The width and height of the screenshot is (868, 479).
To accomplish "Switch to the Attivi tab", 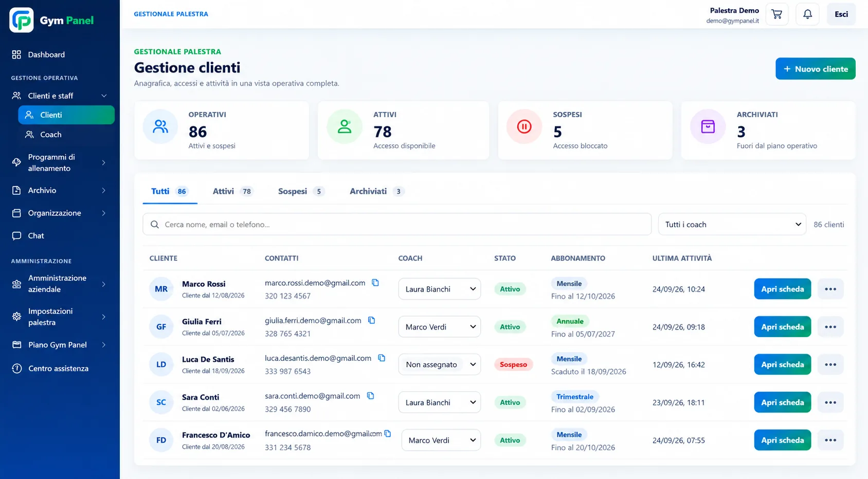I will coord(233,191).
